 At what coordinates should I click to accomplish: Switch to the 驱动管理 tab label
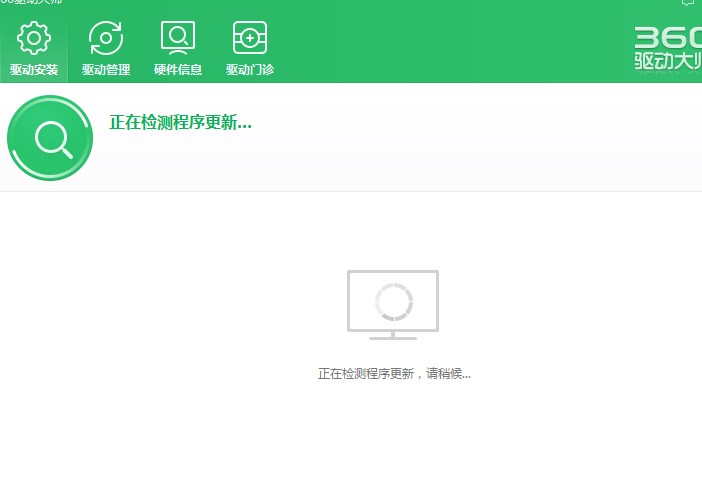point(106,70)
